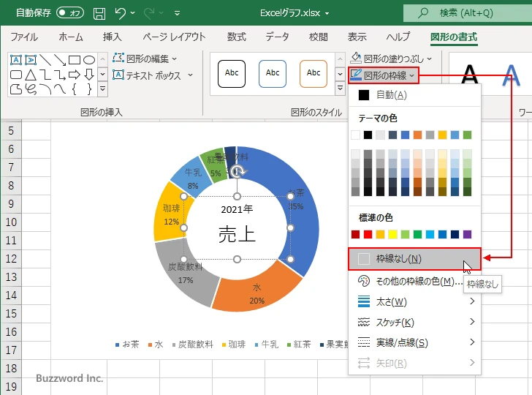This screenshot has height=395, width=532.
Task: Pick the white theme color swatch
Action: [x=355, y=135]
